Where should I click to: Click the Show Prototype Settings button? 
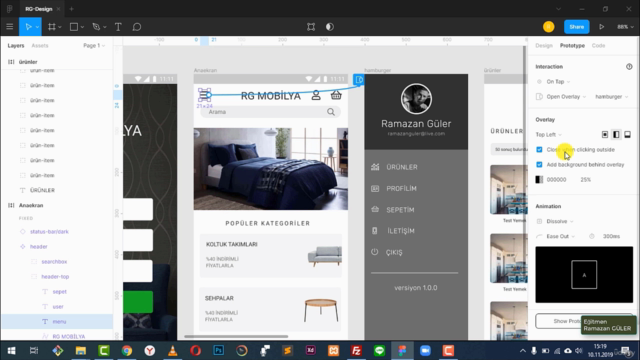tap(584, 321)
